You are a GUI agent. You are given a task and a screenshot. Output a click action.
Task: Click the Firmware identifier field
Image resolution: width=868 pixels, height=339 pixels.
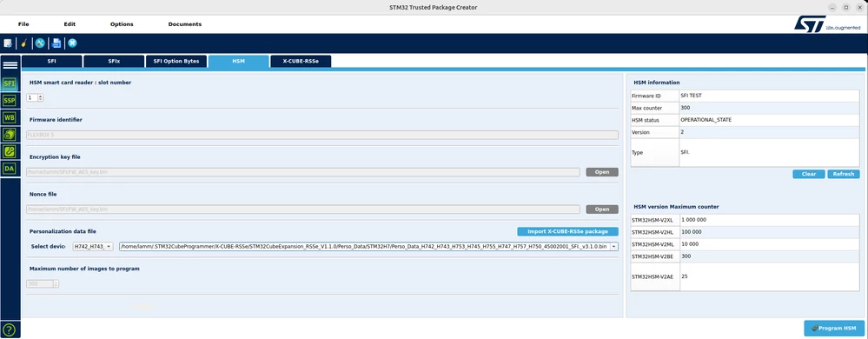[x=322, y=135]
